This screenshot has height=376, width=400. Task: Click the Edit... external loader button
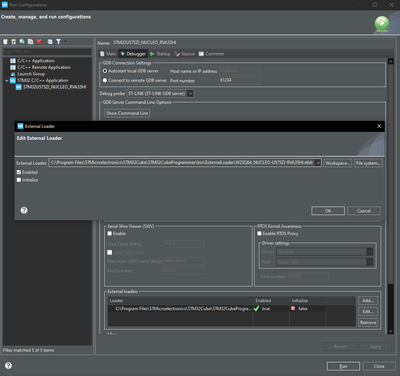[x=368, y=311]
